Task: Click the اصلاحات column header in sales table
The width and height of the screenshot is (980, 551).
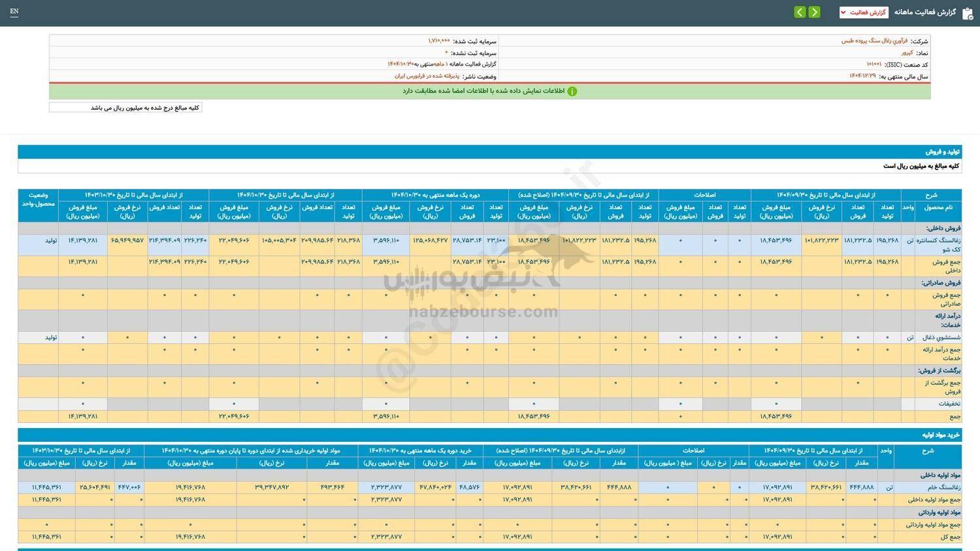Action: [x=704, y=195]
